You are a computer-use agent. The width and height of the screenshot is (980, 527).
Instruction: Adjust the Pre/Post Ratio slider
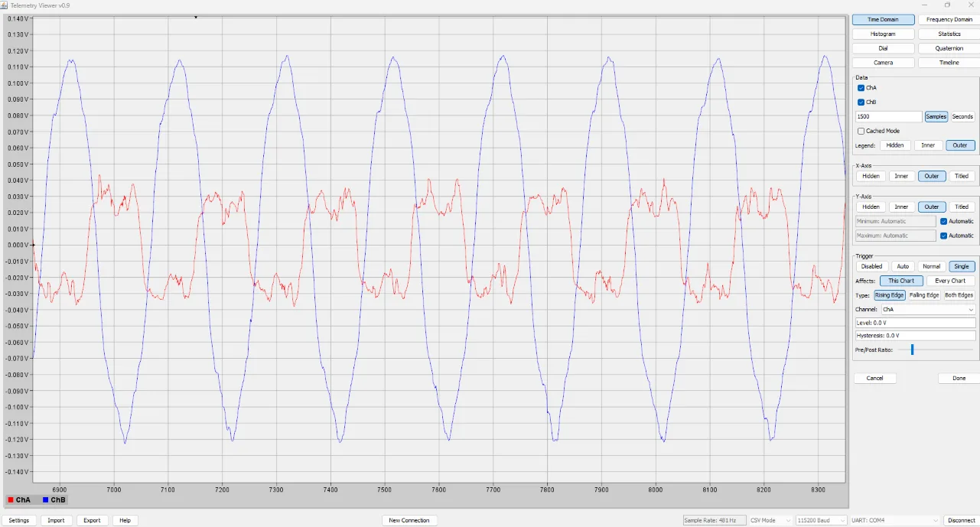[912, 350]
